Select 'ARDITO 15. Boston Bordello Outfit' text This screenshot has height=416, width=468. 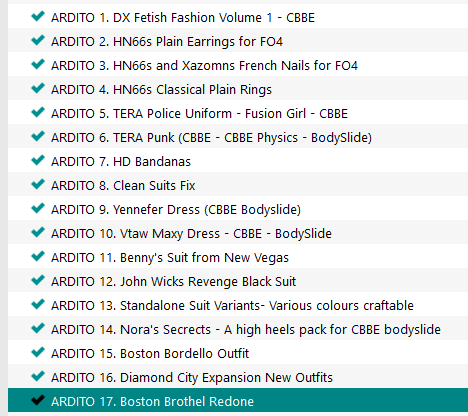click(x=150, y=354)
